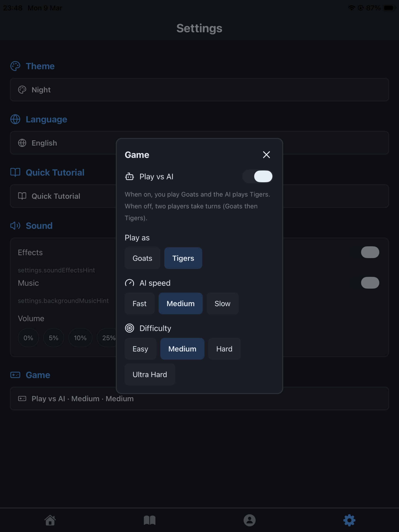Screen dimensions: 399x532
Task: Click the speedometer icon beside AI speed
Action: [x=129, y=283]
